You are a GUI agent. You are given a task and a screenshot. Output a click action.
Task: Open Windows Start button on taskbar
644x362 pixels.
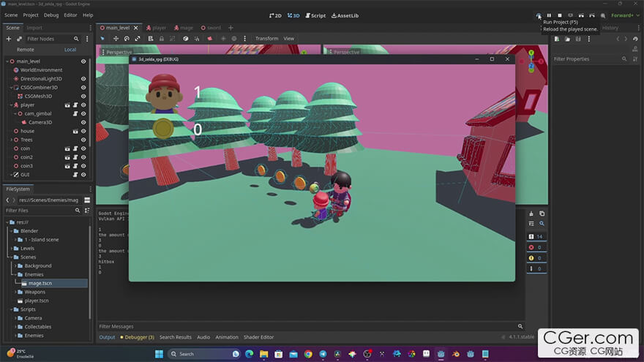[159, 354]
